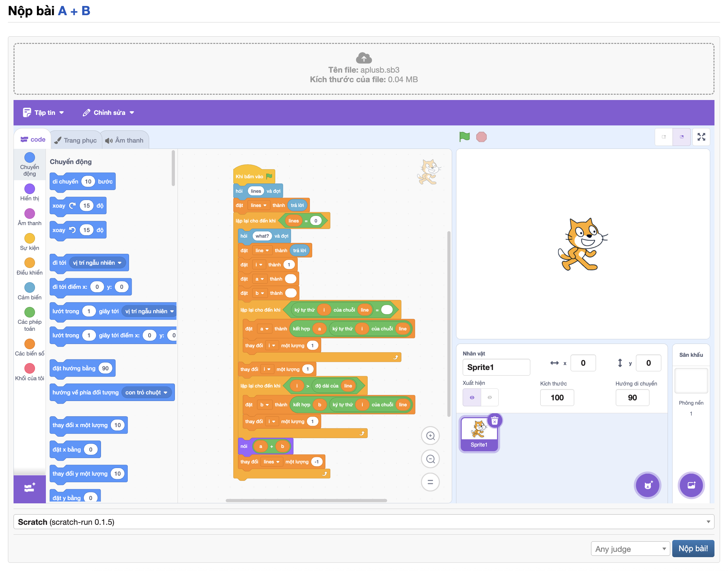Click the Sân khấu stage label
The image size is (728, 571).
click(x=691, y=355)
